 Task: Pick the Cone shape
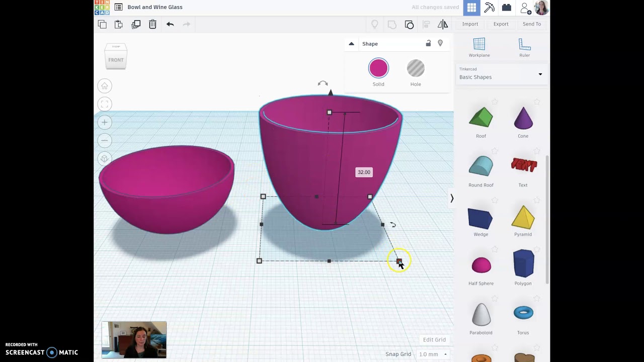tap(523, 118)
